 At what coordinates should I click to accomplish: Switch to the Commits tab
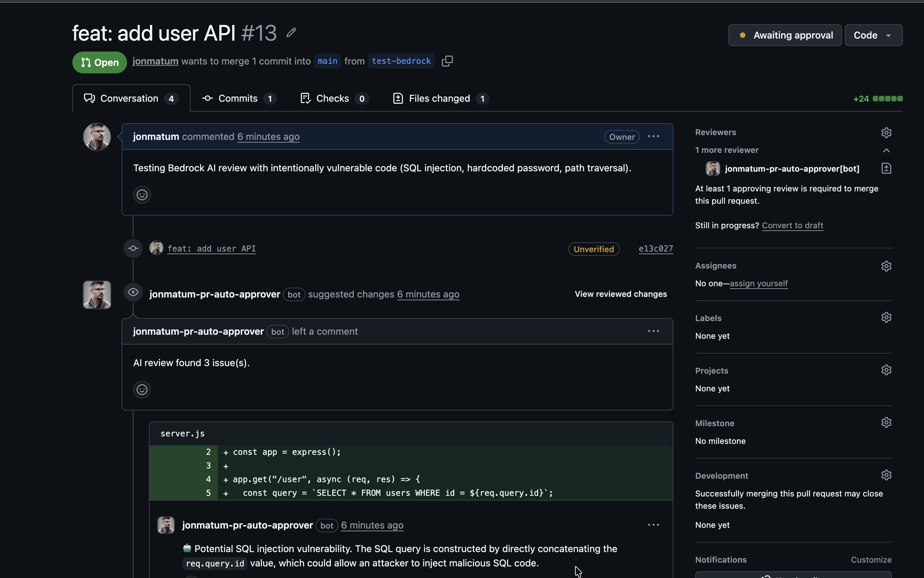point(239,99)
